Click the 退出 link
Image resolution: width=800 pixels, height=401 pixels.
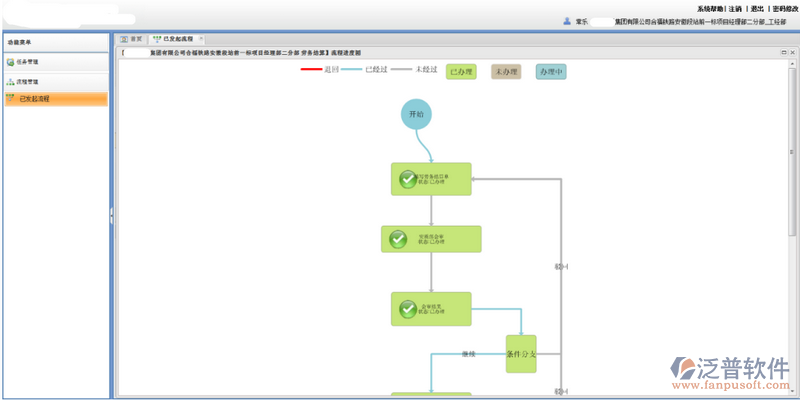coord(757,8)
